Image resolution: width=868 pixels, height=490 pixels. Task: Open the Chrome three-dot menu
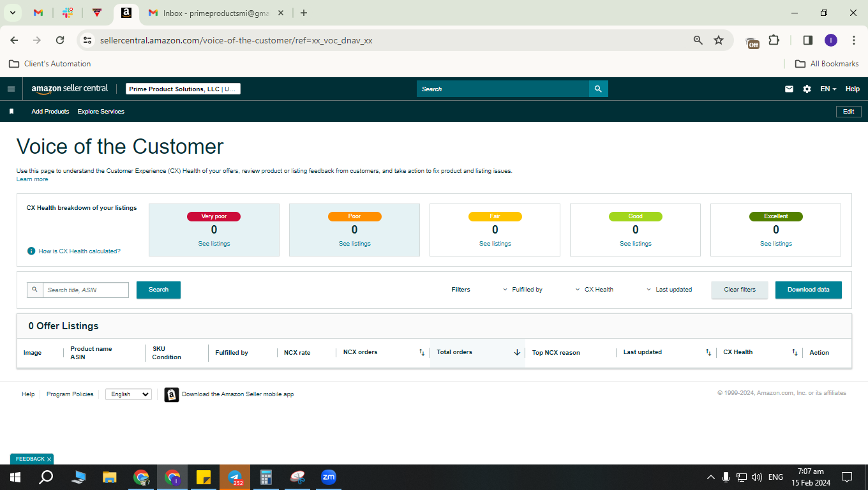click(x=854, y=40)
